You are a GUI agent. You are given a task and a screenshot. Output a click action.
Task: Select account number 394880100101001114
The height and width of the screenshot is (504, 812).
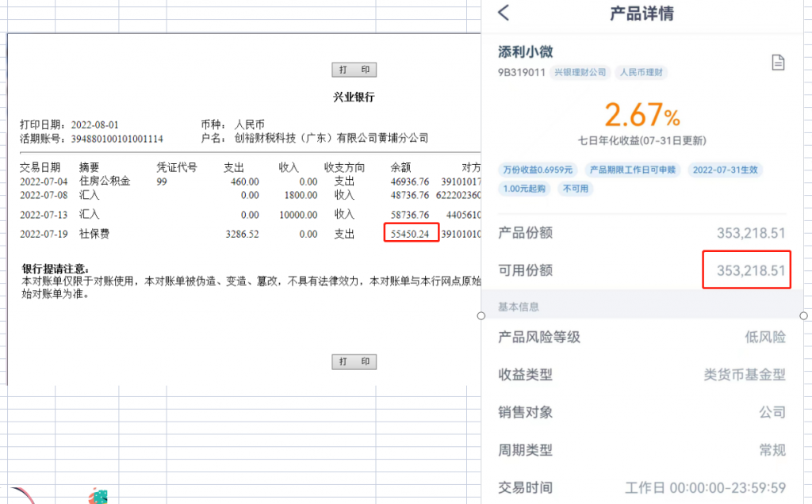click(x=117, y=139)
